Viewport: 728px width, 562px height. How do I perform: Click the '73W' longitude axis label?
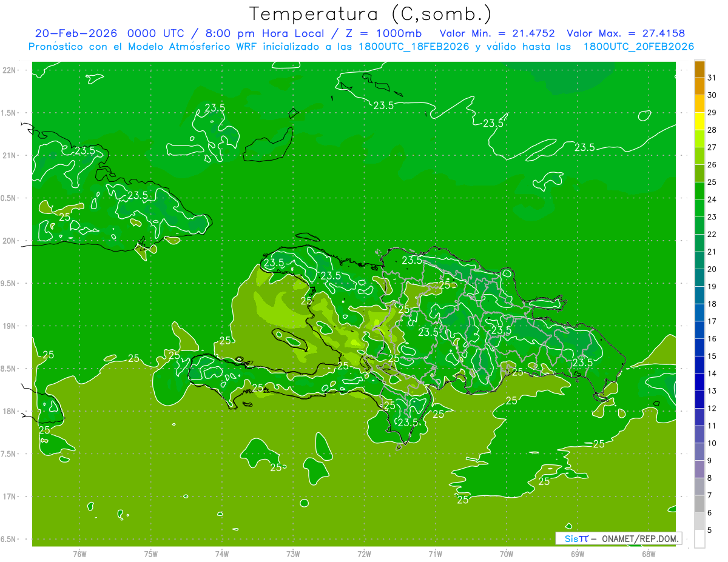point(293,554)
